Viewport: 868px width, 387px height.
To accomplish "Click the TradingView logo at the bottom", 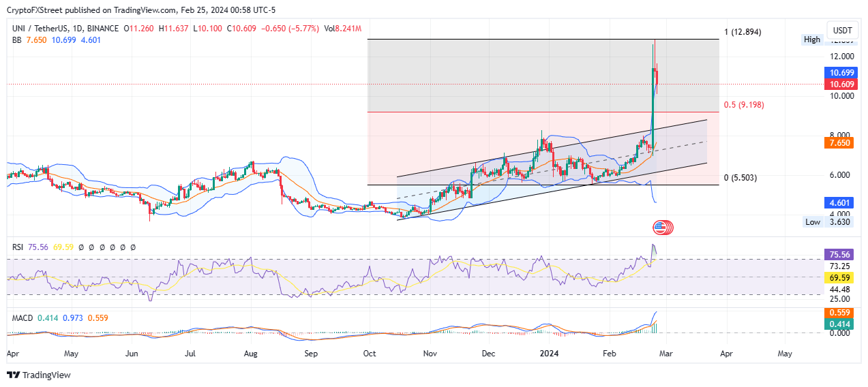I will tap(38, 375).
